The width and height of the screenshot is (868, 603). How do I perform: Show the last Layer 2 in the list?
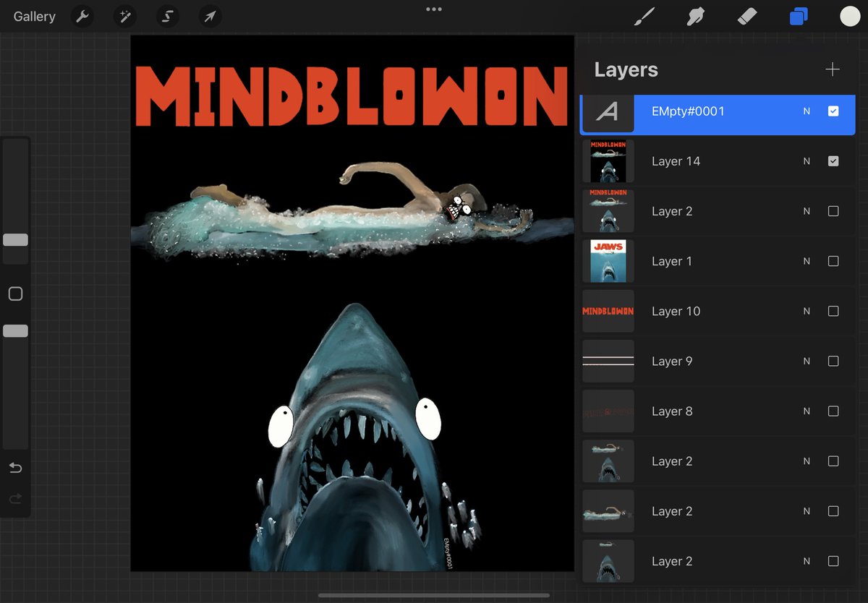point(833,561)
